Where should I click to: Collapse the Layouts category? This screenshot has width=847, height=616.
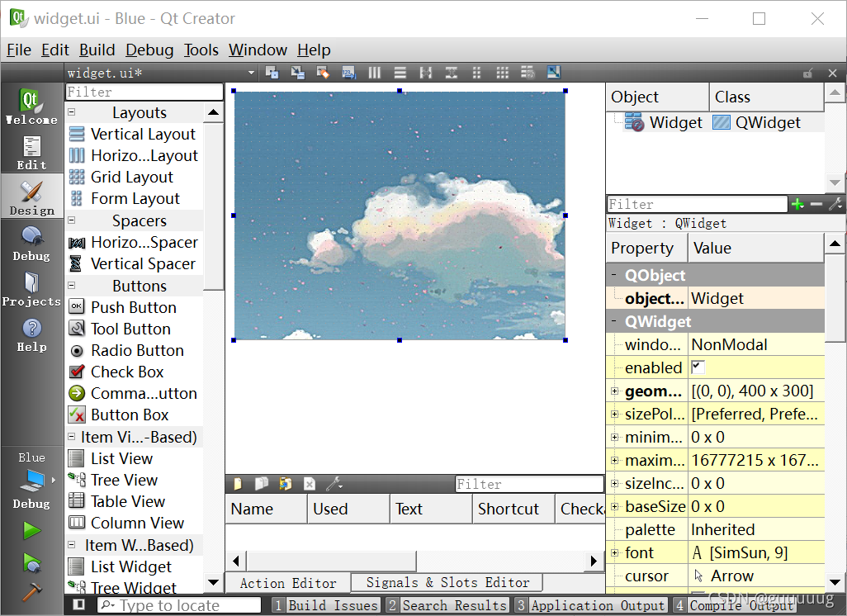71,112
